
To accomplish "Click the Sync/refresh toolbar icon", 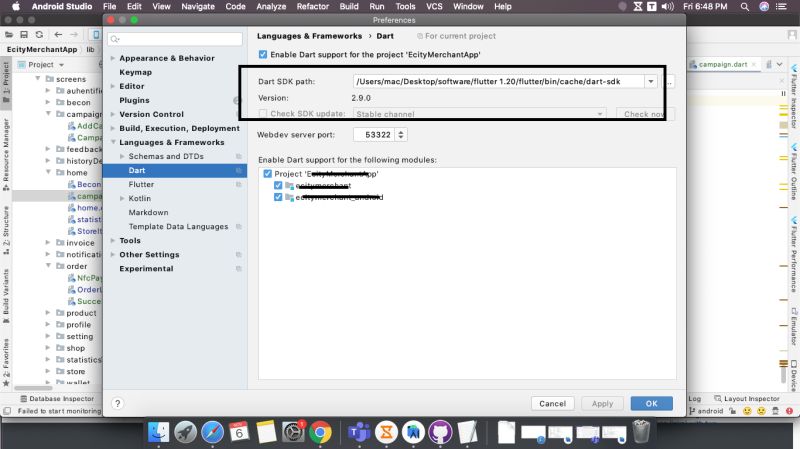I will pyautogui.click(x=39, y=34).
